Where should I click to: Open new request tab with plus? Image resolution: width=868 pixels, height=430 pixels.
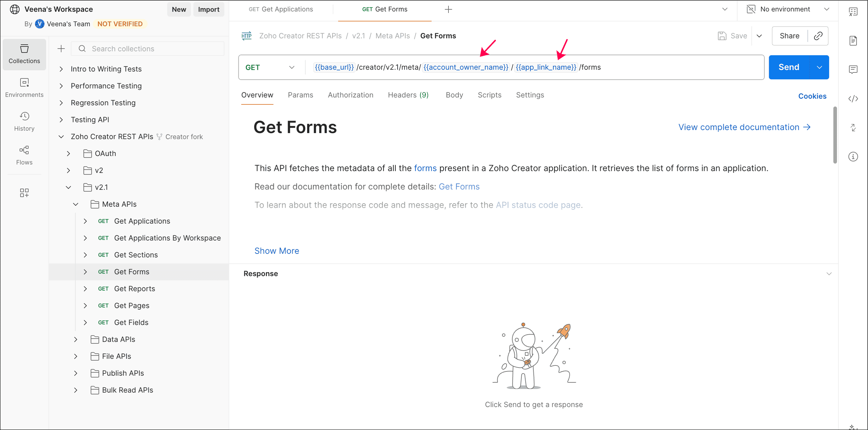[448, 9]
